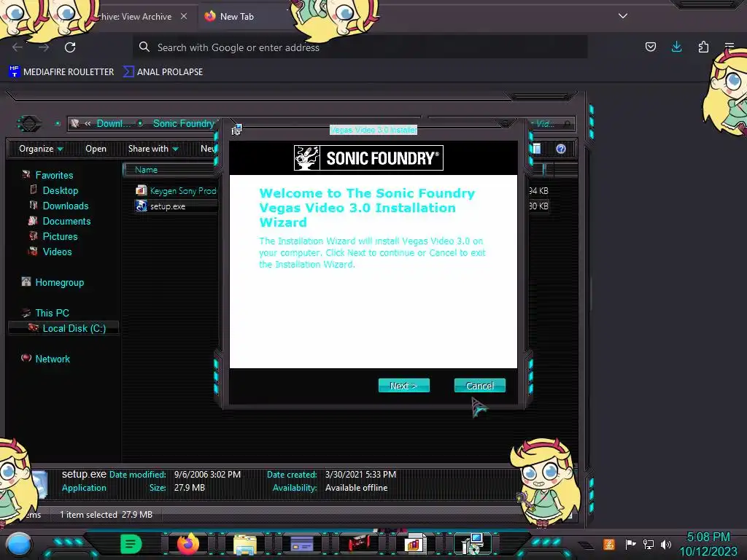Screen dimensions: 747x560
Task: Switch to the installer taskbar icon
Action: [x=473, y=544]
